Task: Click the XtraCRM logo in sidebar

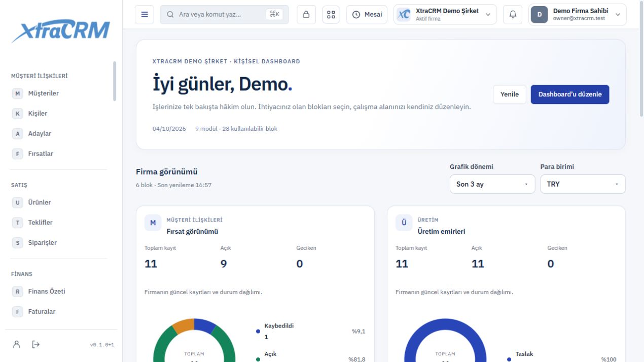Action: pos(61,32)
